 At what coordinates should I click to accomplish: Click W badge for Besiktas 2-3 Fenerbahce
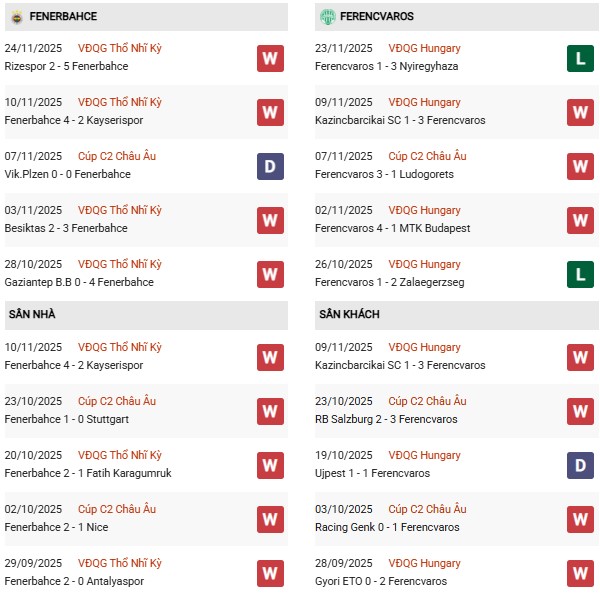[270, 220]
